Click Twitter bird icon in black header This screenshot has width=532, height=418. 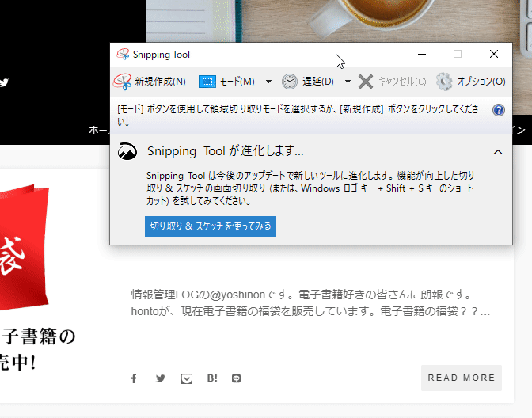[4, 82]
